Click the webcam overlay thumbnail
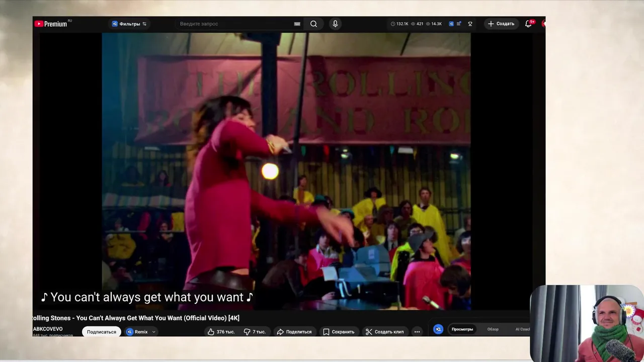 point(586,323)
